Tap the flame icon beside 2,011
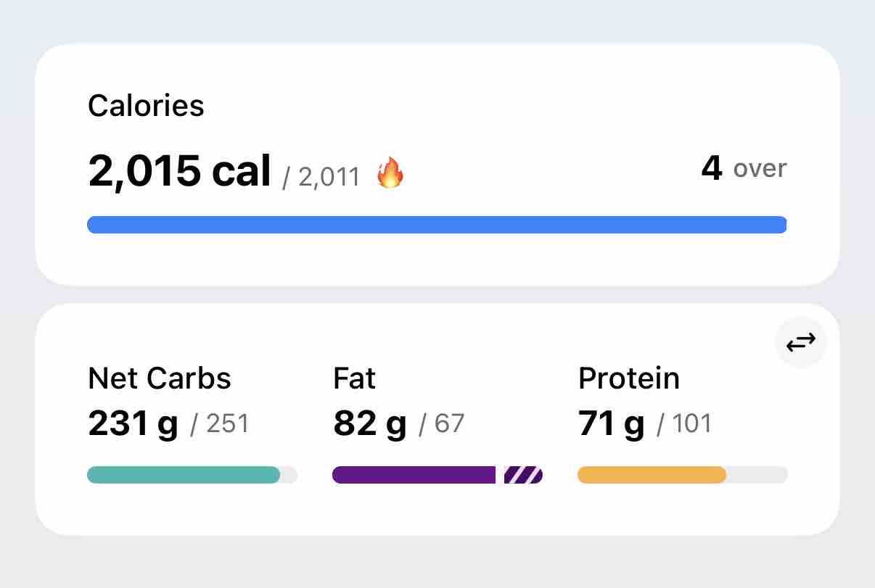The width and height of the screenshot is (875, 588). point(390,174)
